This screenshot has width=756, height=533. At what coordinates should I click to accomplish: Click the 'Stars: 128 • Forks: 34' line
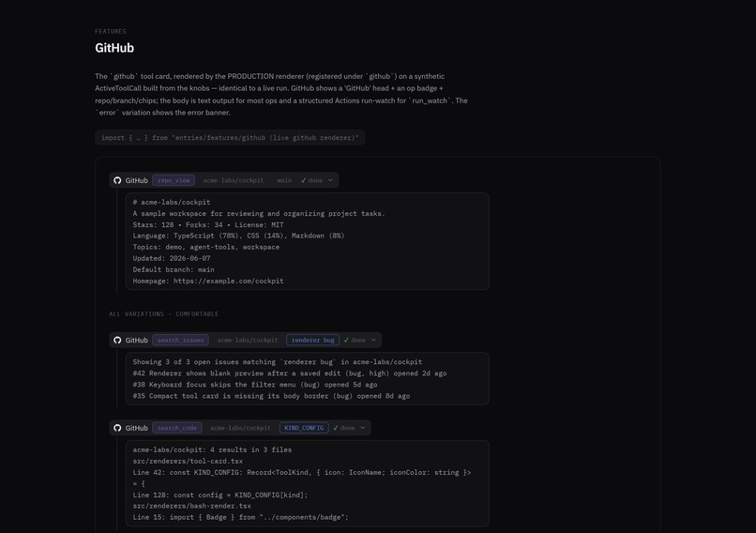208,225
